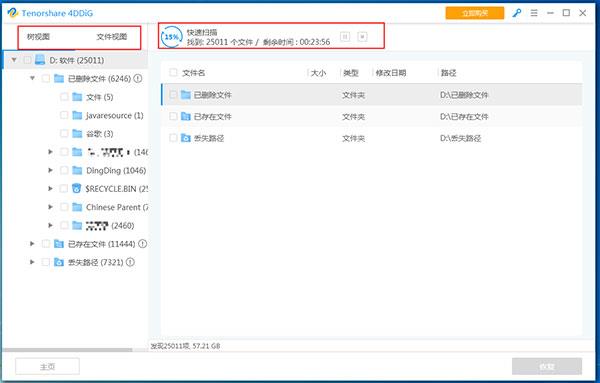Open the key registration icon
This screenshot has width=600, height=383.
[x=517, y=13]
